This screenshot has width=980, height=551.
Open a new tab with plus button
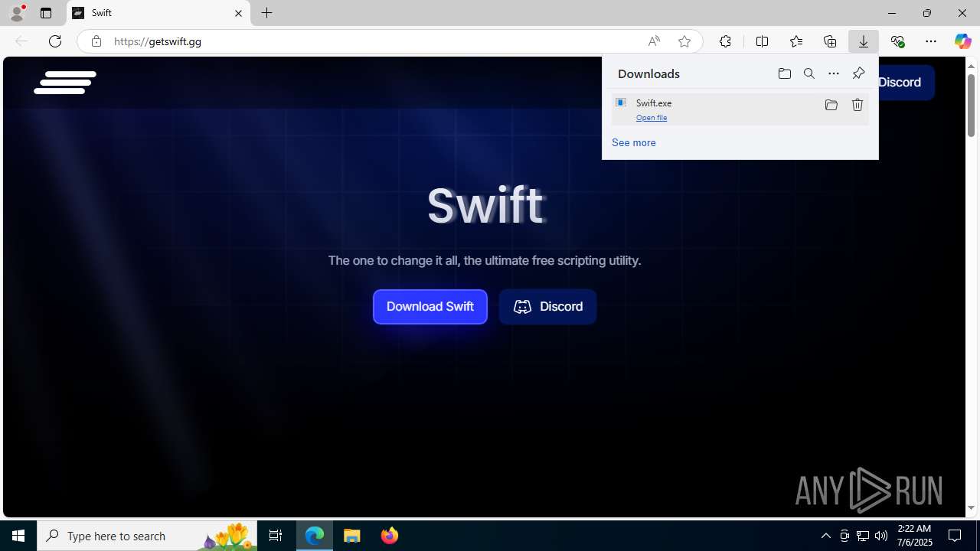coord(266,13)
